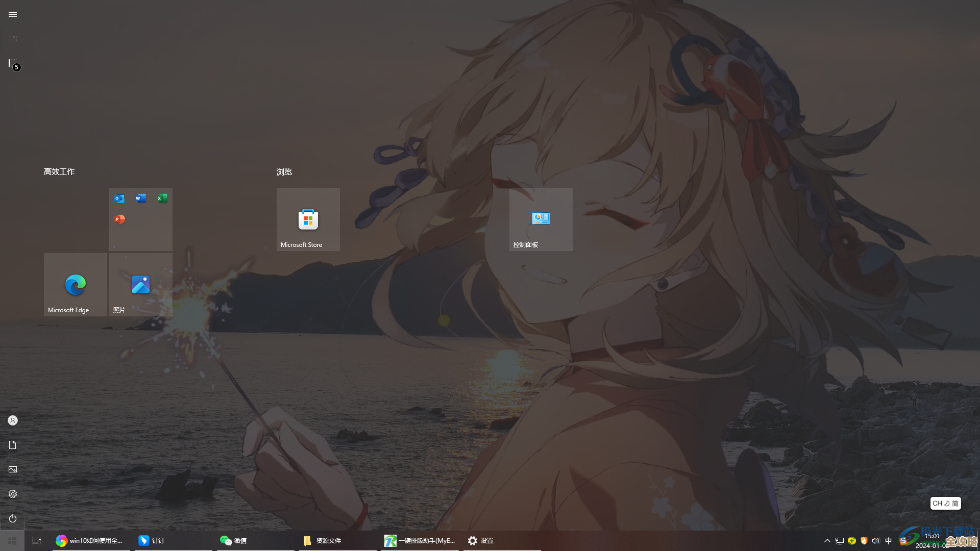Viewport: 980px width, 551px height.
Task: Click the PowerPoint icon in the Office folder
Action: (119, 219)
